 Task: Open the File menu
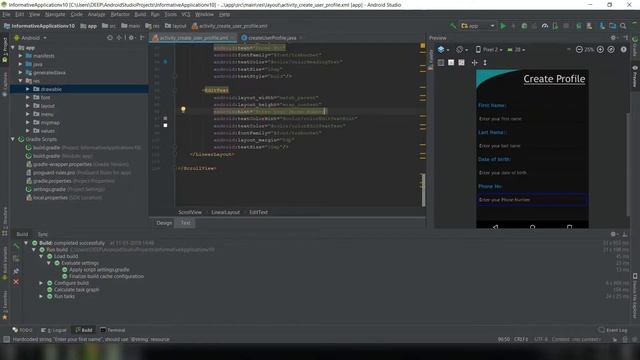click(7, 14)
